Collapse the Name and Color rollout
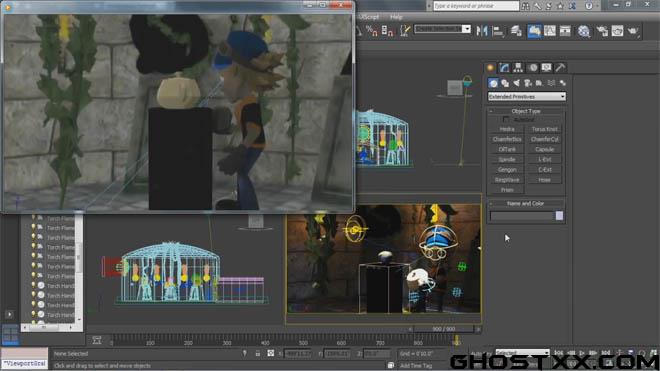660x371 pixels. click(x=526, y=203)
